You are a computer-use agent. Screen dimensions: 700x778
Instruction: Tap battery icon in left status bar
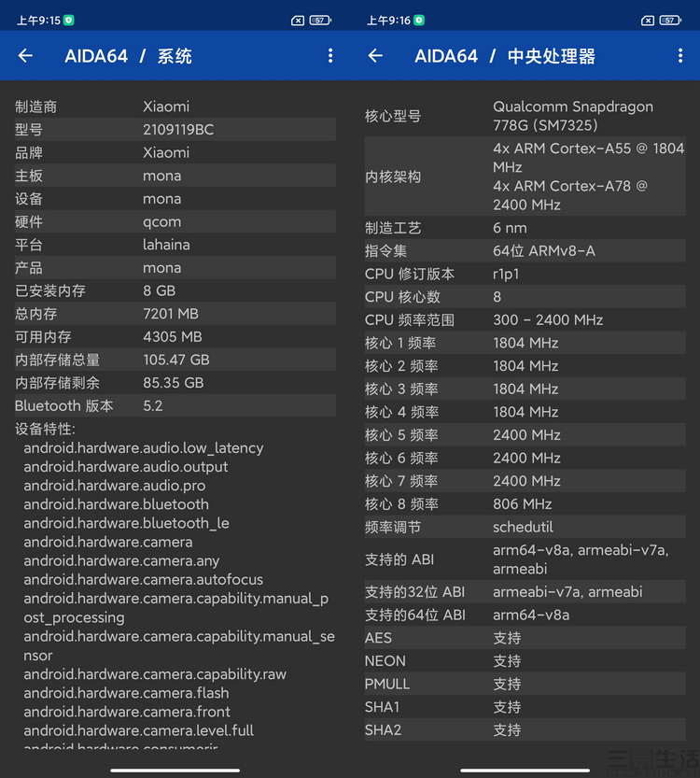pyautogui.click(x=320, y=21)
